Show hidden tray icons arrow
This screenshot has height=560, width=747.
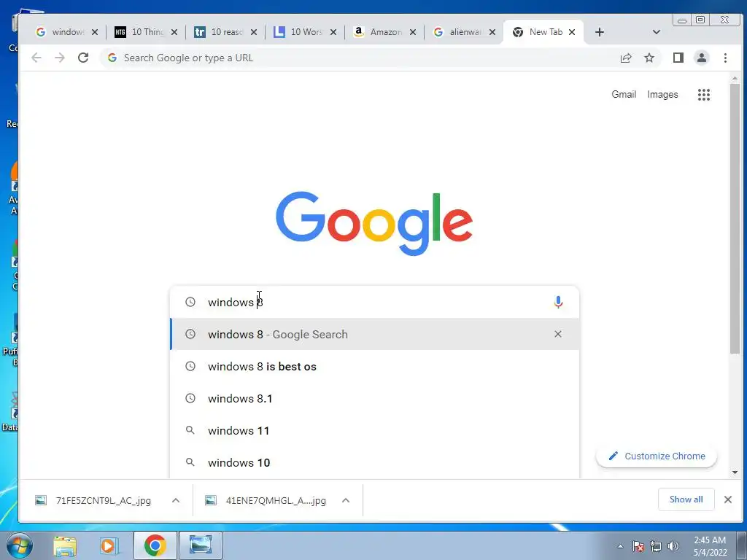point(620,546)
